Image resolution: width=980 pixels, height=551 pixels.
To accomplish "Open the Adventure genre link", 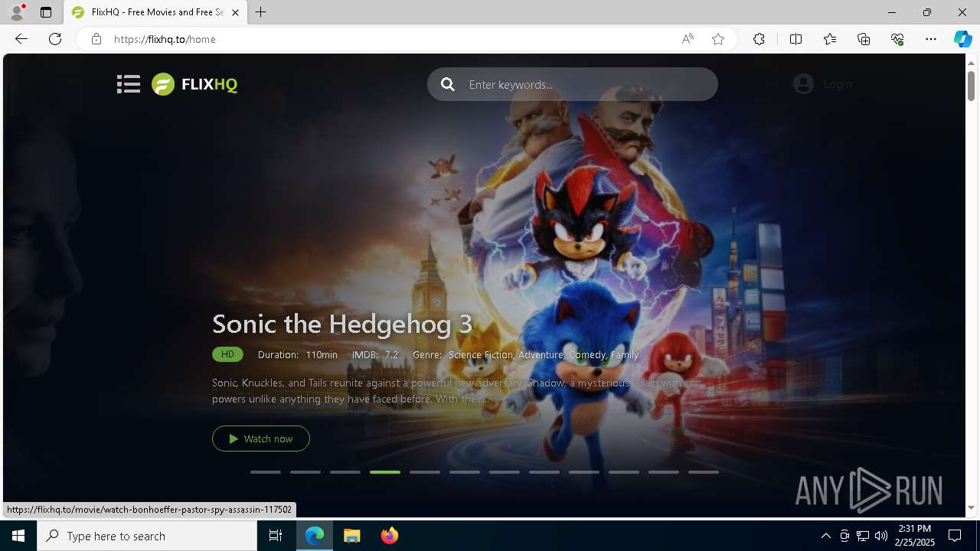I will coord(541,355).
